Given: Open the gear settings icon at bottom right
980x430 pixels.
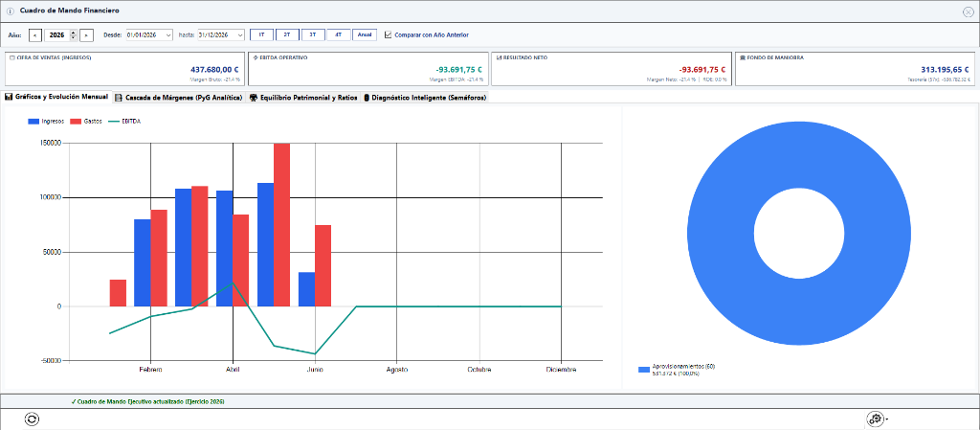Looking at the screenshot, I should click(x=875, y=419).
